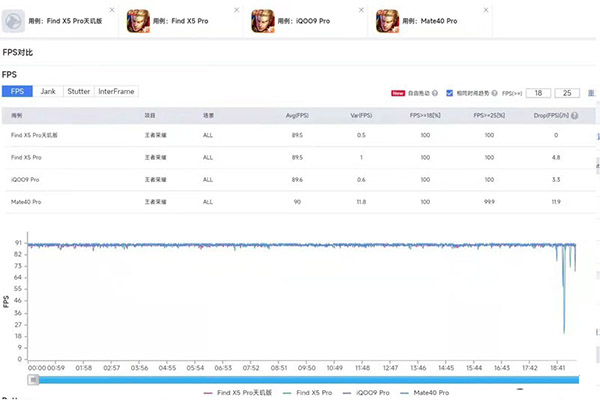Switch to the Jank tab
Viewport: 600px width, 400px height.
point(48,91)
